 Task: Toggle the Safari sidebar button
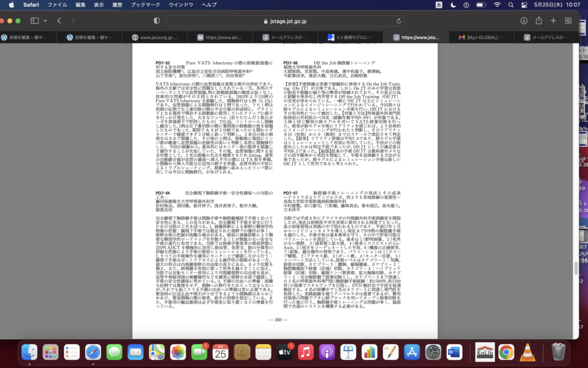34,21
